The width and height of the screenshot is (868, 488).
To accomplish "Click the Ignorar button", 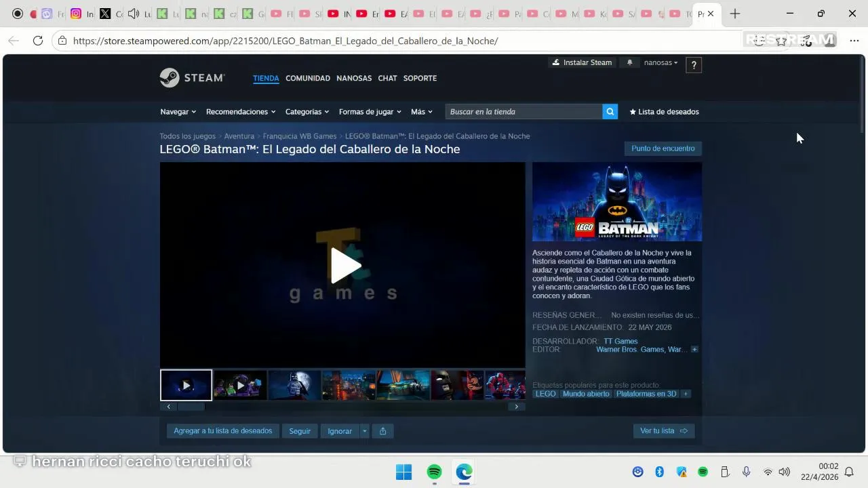I will tap(340, 431).
